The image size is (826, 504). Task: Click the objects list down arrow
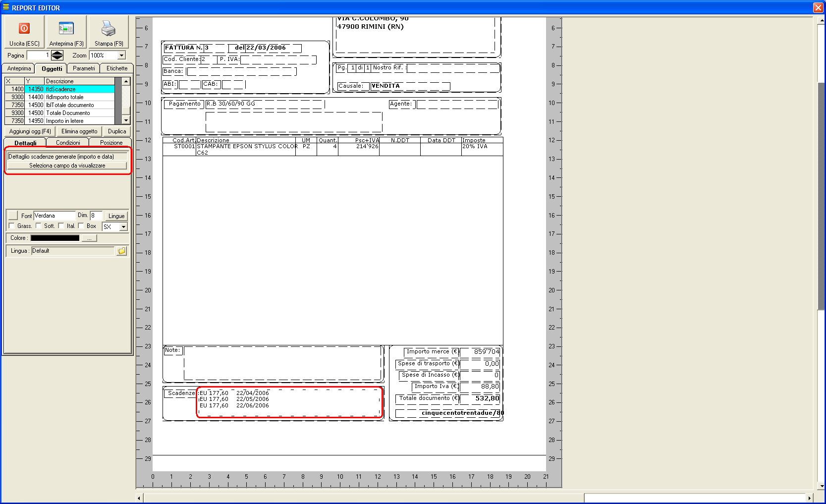pos(126,120)
